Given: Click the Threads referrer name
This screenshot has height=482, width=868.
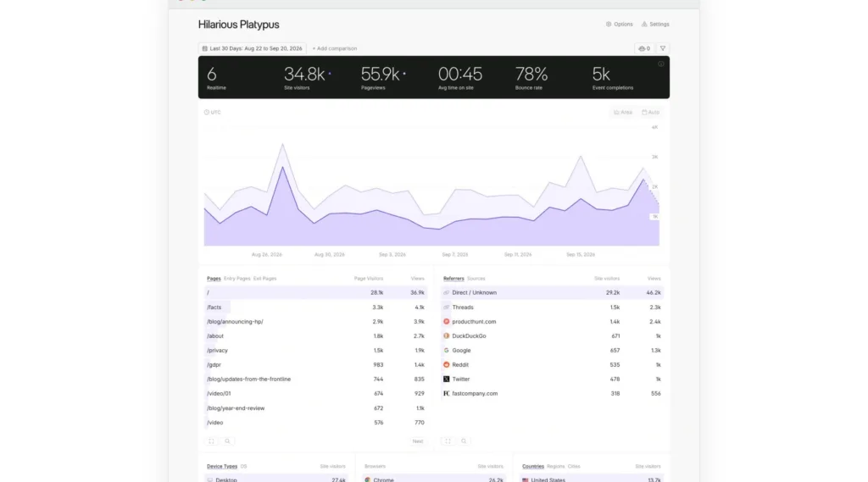Looking at the screenshot, I should tap(463, 307).
